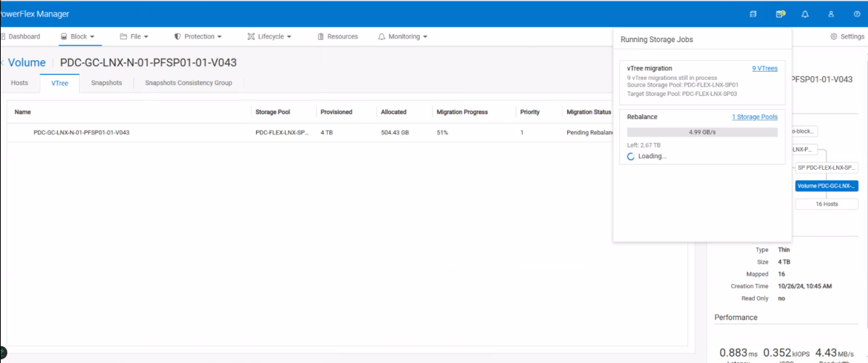
Task: Expand the Monitoring dropdown arrow
Action: [425, 36]
